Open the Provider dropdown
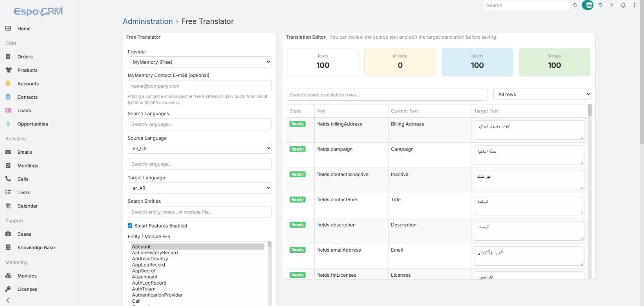This screenshot has width=644, height=306. coord(200,62)
